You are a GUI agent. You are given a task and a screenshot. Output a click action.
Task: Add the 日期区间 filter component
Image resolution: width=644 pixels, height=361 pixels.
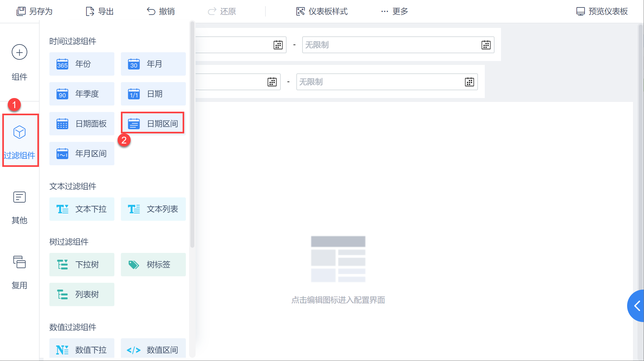pos(153,123)
